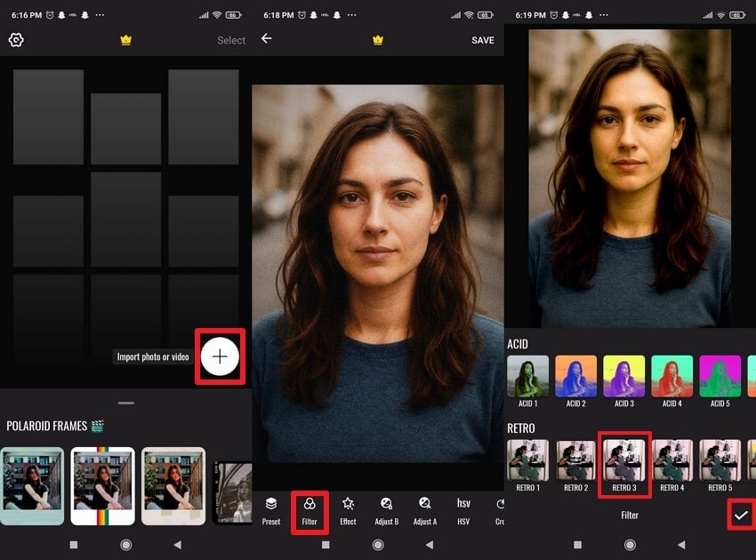The width and height of the screenshot is (756, 560).
Task: Open the Adjust B tool
Action: (387, 512)
